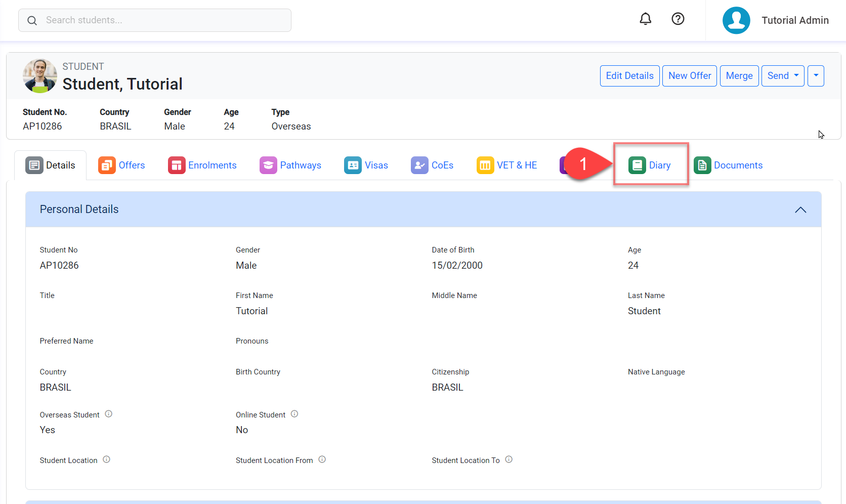Viewport: 846px width, 504px height.
Task: Switch to the Enrolments tab
Action: [x=202, y=165]
